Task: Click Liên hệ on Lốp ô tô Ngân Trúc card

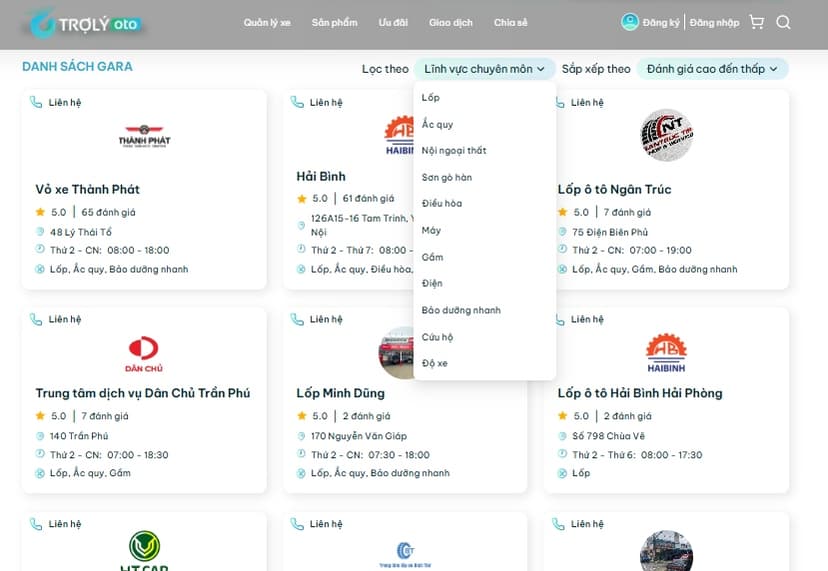Action: point(587,102)
